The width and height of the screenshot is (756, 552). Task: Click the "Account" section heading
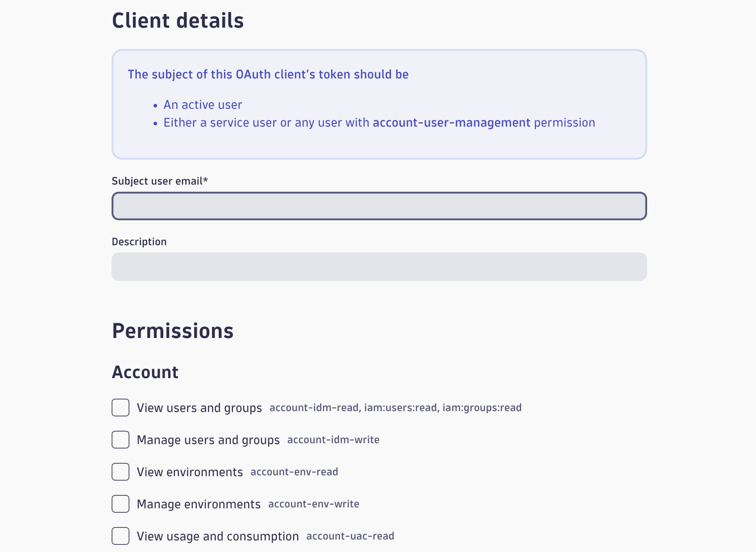145,371
